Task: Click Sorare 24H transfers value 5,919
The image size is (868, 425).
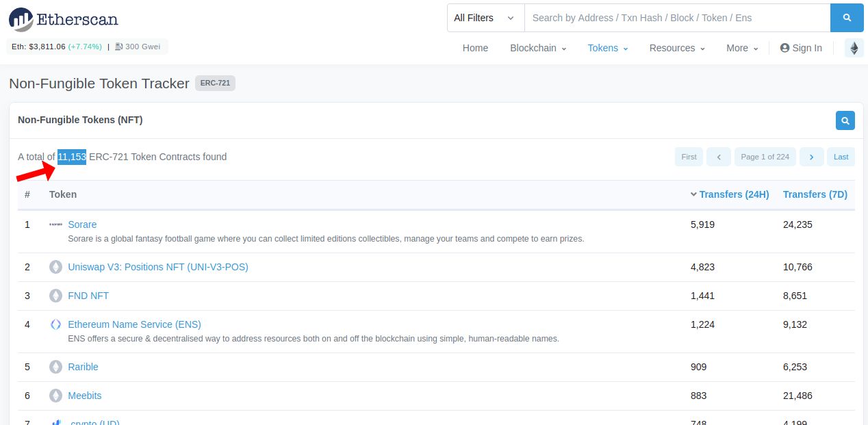Action: tap(702, 224)
